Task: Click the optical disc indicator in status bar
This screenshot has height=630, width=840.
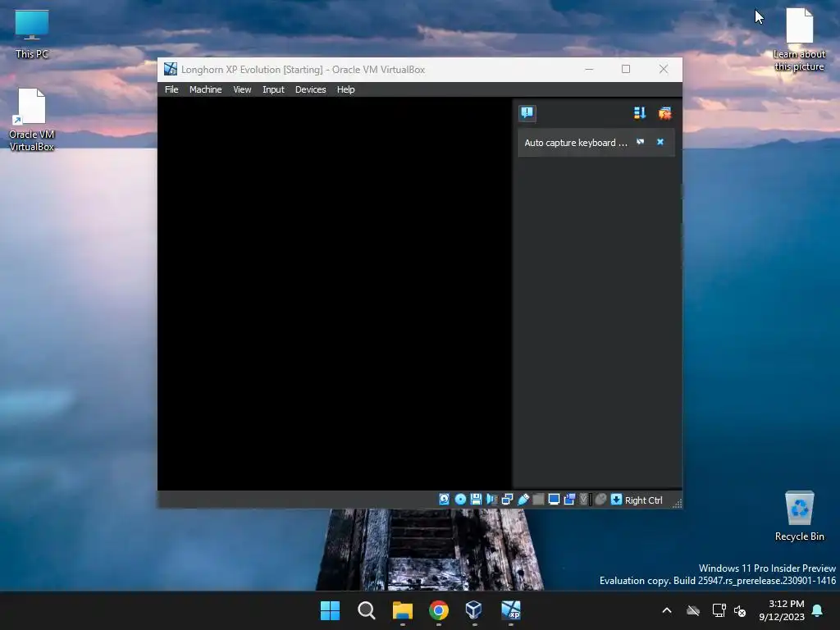Action: [460, 500]
